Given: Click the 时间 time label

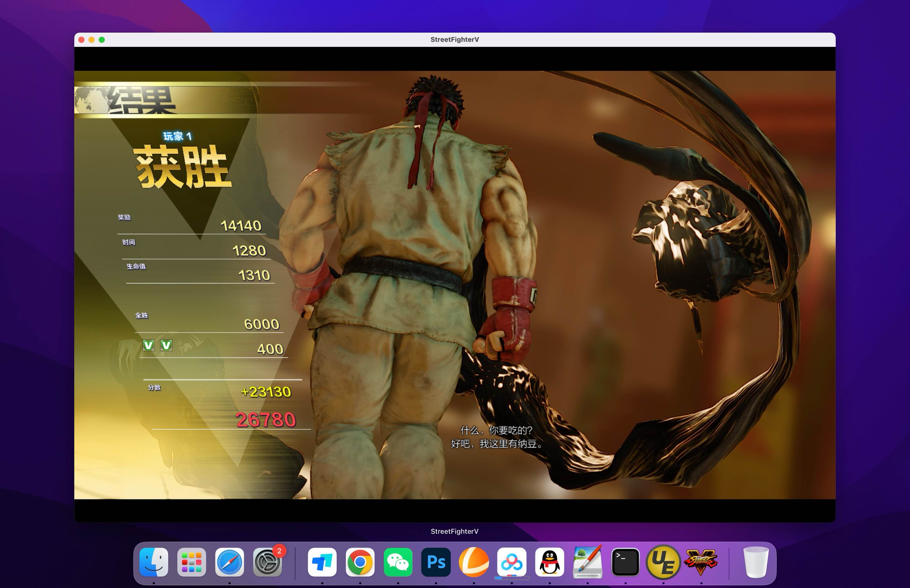Looking at the screenshot, I should tap(129, 243).
